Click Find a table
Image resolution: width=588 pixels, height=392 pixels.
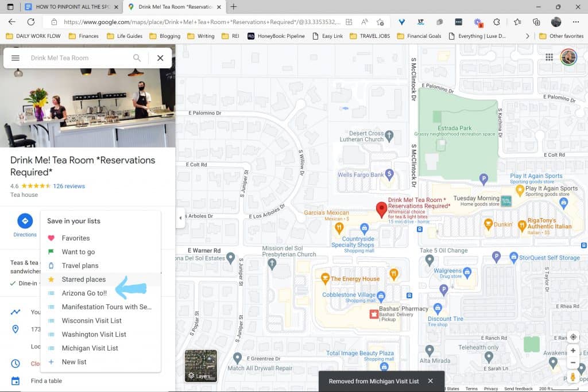[47, 381]
